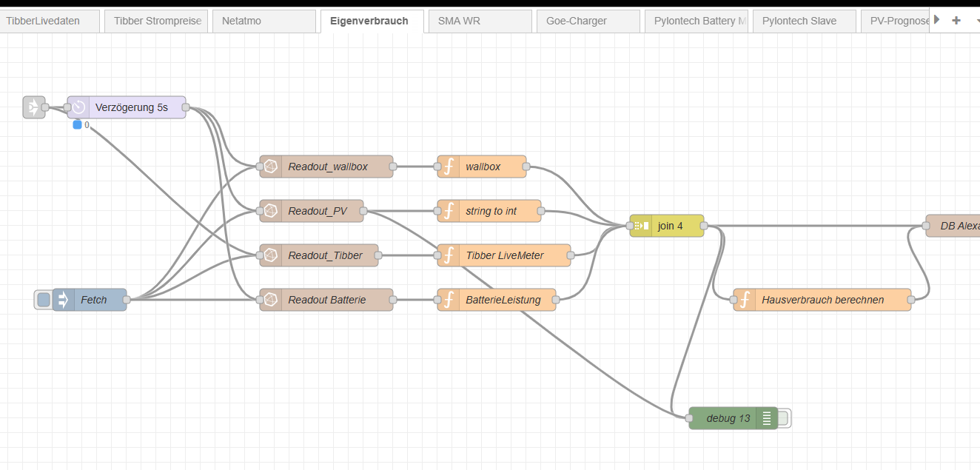Switch to the SMA WR tab

pyautogui.click(x=479, y=21)
